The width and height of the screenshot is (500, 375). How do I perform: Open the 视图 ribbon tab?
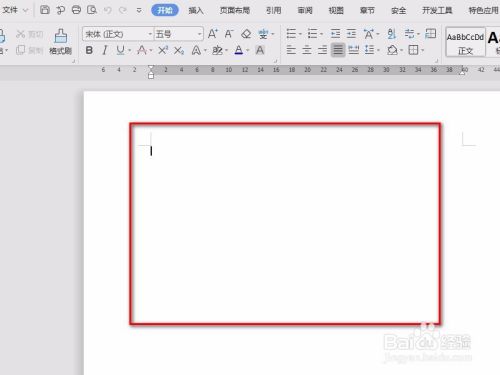pyautogui.click(x=336, y=10)
